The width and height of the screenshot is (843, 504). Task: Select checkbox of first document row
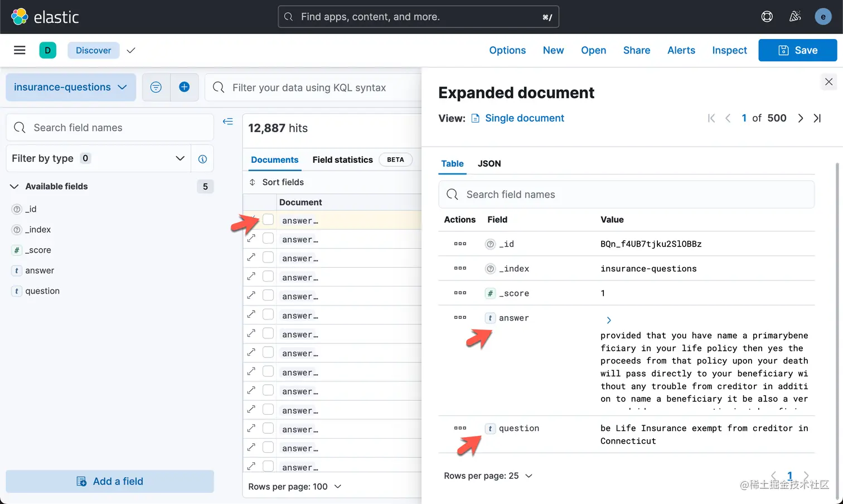(268, 220)
